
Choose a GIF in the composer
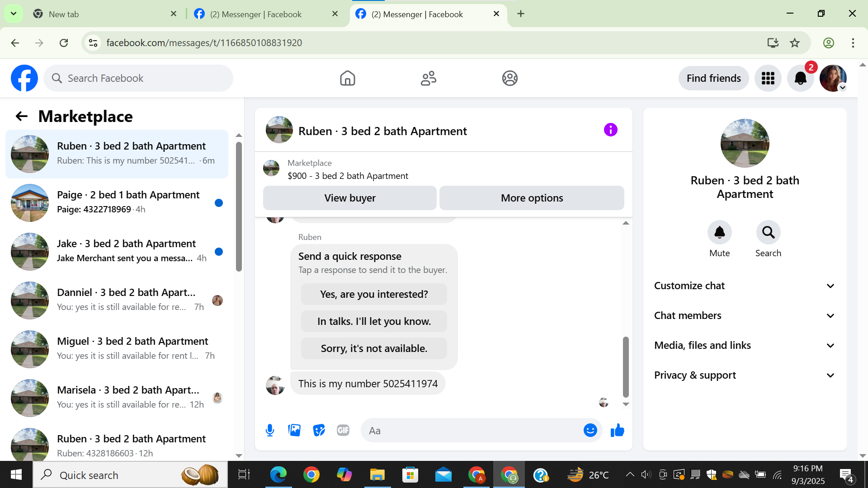click(x=343, y=430)
